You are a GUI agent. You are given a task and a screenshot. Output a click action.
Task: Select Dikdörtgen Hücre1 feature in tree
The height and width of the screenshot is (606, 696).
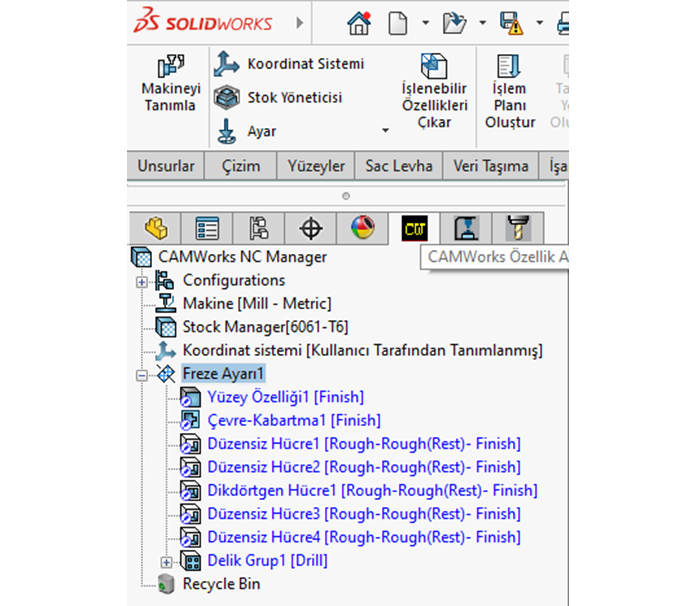(372, 490)
